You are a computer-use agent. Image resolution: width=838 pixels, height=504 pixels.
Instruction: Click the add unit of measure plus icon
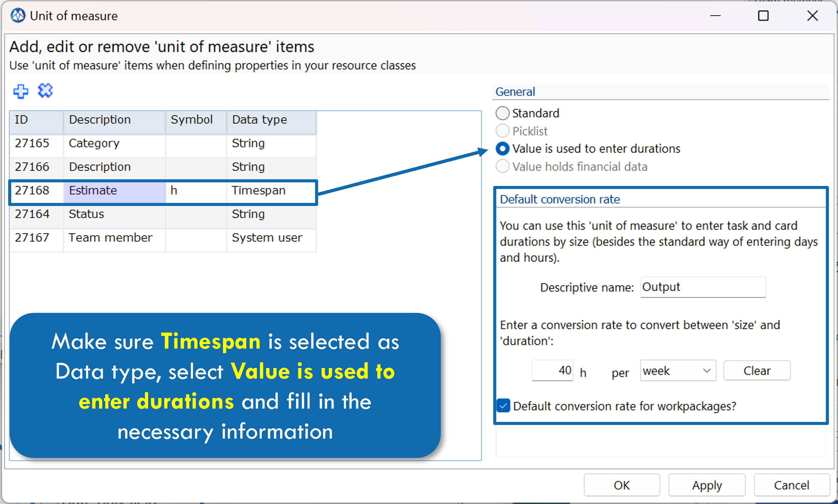click(21, 91)
